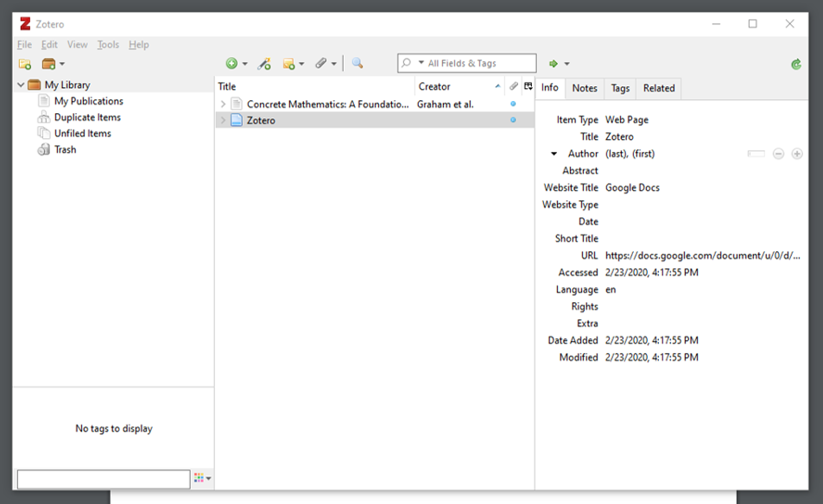This screenshot has width=823, height=504.
Task: Open the tag selector actions menu
Action: 202,478
